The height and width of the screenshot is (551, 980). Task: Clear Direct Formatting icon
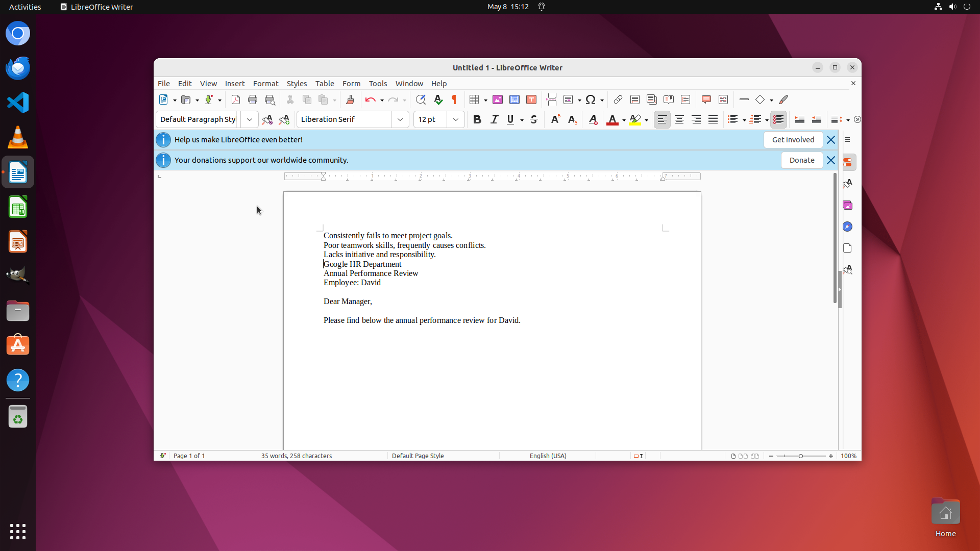593,119
